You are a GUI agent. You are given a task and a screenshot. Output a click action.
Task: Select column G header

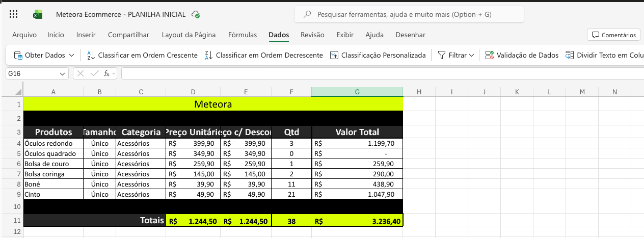pyautogui.click(x=357, y=92)
